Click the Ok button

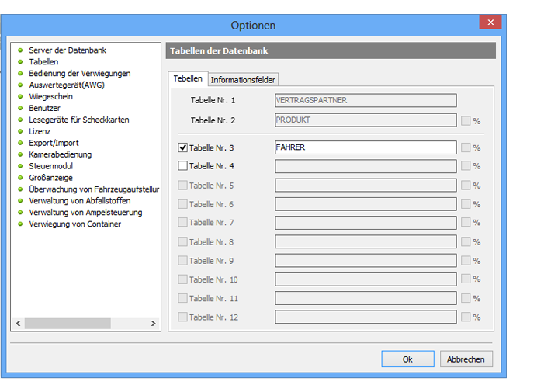[407, 359]
